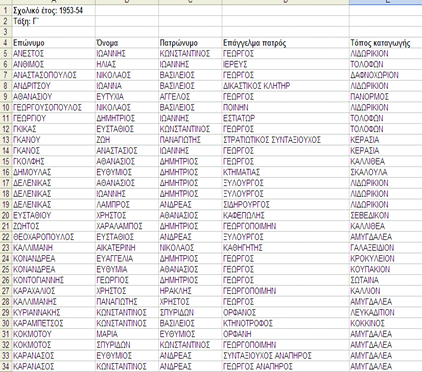This screenshot has height=372, width=422.
Task: Select the profession cell 'ΕΣΤΙΑΤΩΡ'
Action: tap(285, 118)
